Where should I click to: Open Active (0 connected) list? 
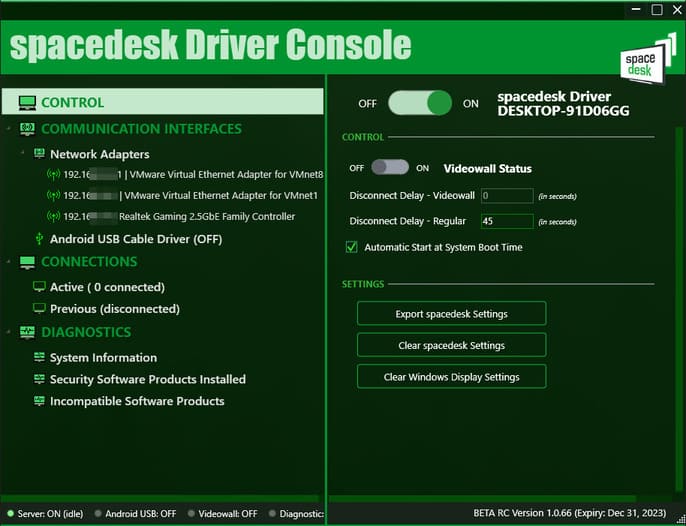pyautogui.click(x=107, y=287)
